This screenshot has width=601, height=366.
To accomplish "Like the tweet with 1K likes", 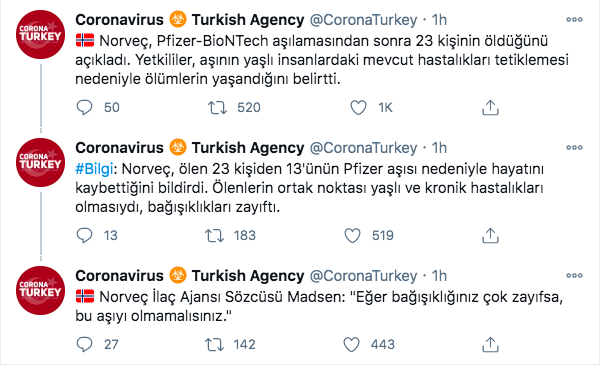I will 358,108.
